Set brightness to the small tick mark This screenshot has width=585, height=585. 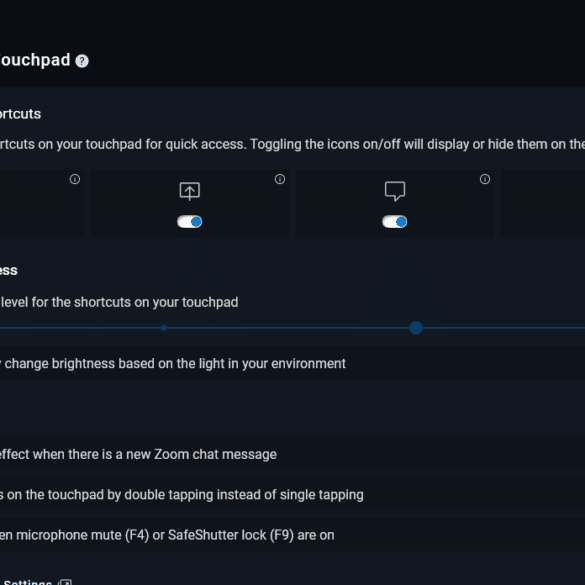point(163,328)
